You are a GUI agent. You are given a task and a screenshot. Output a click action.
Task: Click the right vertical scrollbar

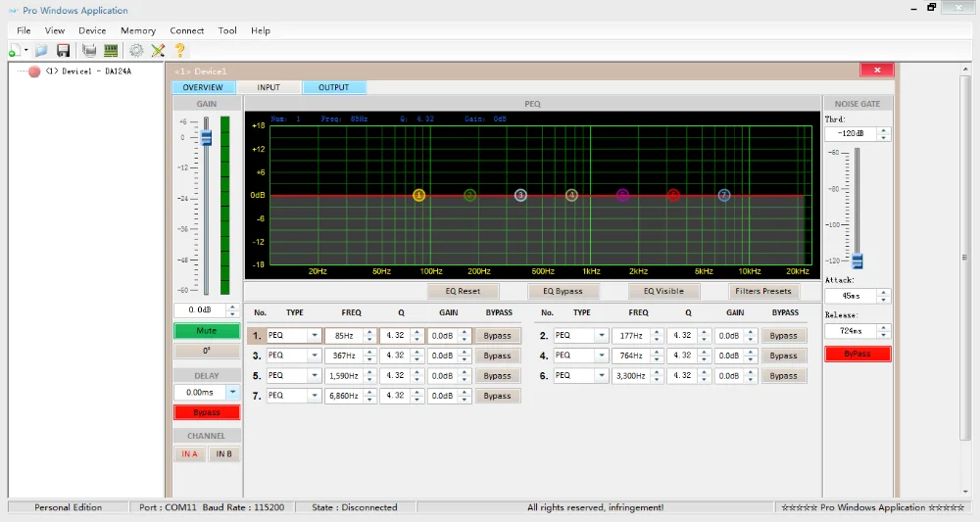[965, 258]
